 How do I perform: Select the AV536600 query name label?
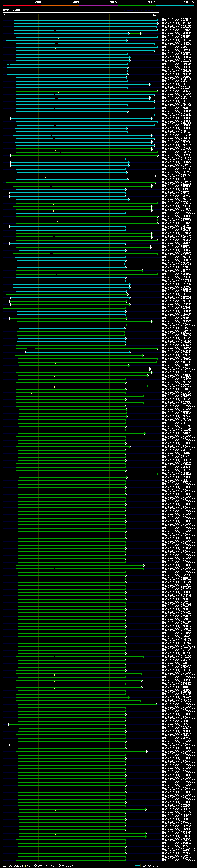pyautogui.click(x=11, y=10)
